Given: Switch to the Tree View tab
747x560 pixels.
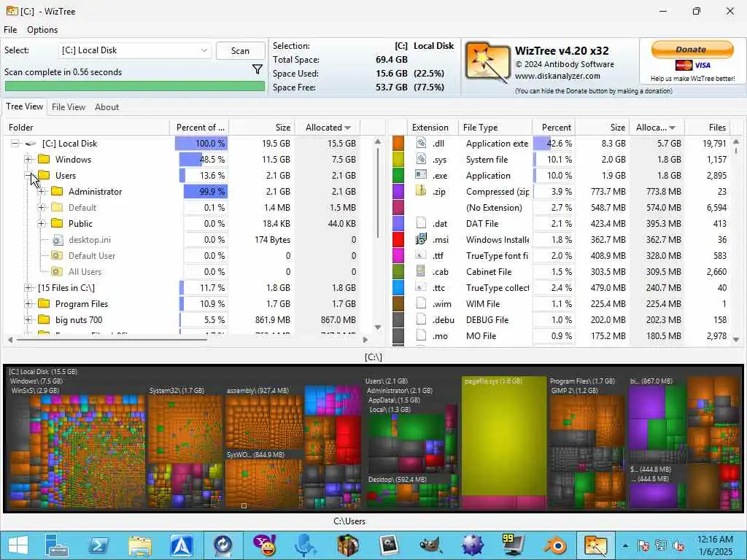Looking at the screenshot, I should [x=24, y=106].
